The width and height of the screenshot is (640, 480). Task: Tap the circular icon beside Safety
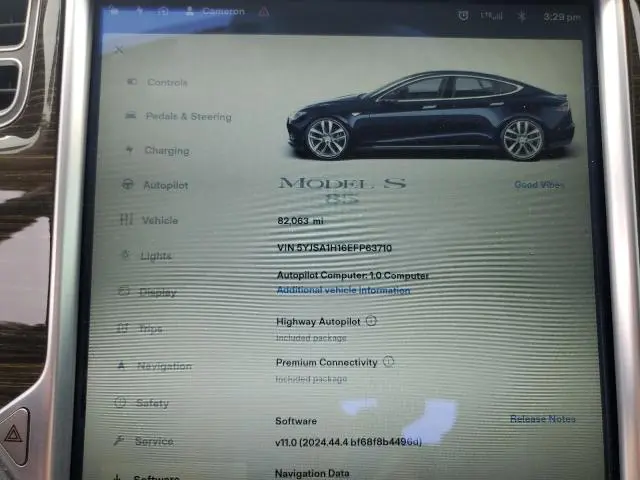point(120,402)
